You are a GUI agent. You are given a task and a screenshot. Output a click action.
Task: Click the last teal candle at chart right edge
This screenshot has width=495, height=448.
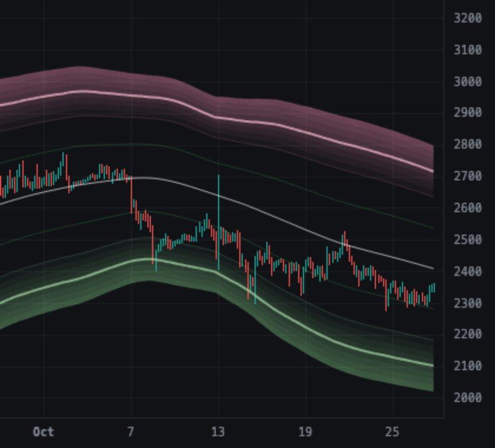tap(434, 288)
